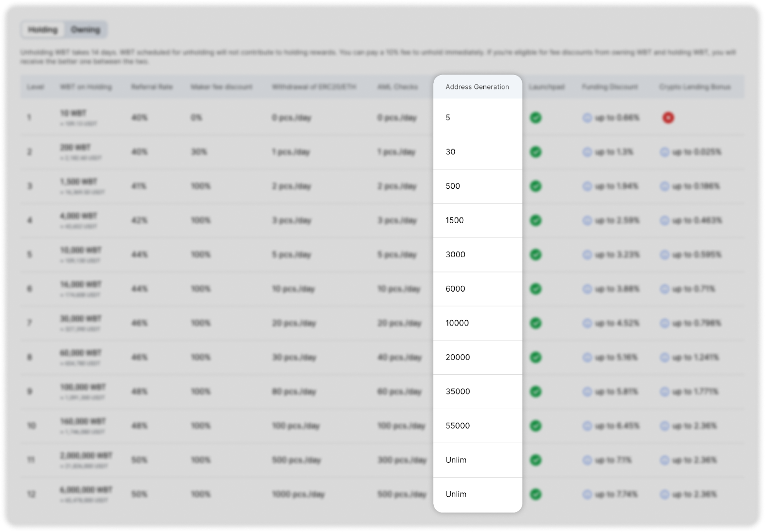Click the Funding Discount column header

[x=610, y=87]
